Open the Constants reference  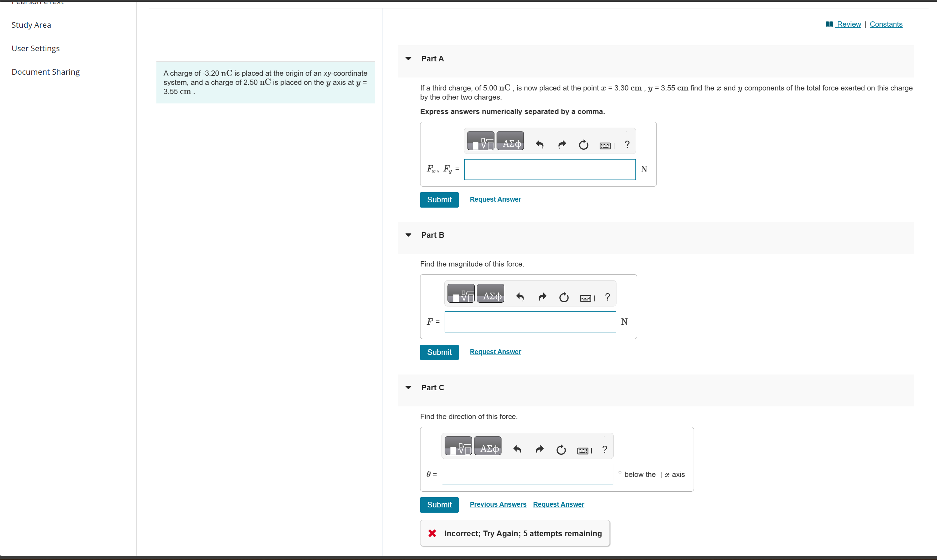(886, 24)
